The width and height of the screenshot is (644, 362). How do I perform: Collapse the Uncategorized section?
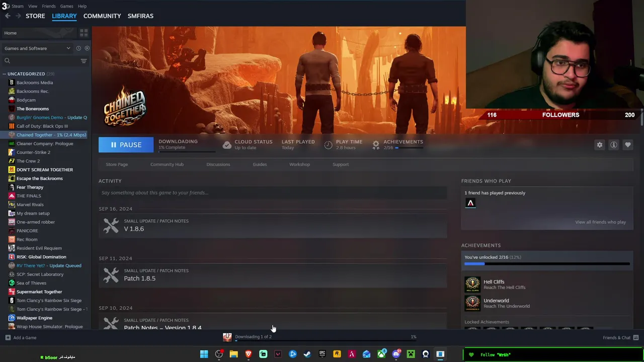tap(4, 74)
